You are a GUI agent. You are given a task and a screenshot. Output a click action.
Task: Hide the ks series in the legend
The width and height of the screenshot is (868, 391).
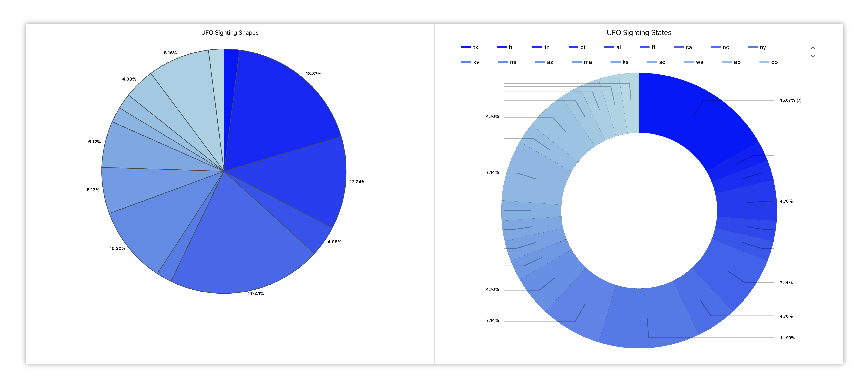pyautogui.click(x=620, y=62)
